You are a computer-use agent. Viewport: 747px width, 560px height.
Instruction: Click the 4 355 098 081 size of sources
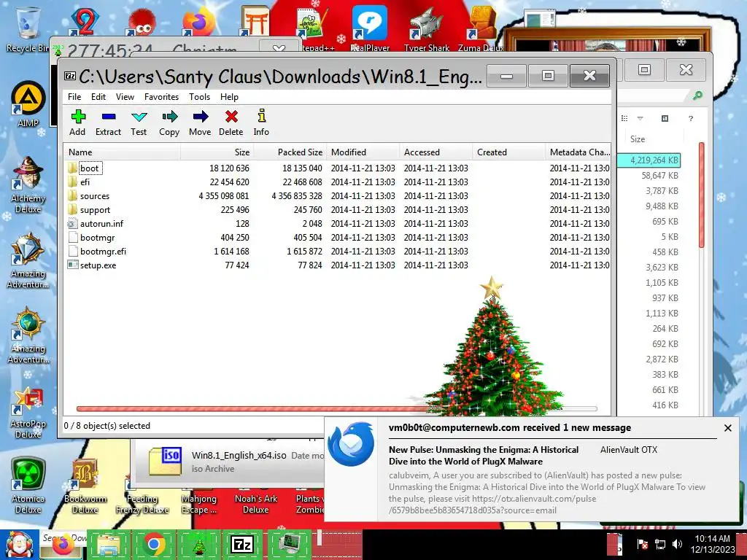[224, 195]
